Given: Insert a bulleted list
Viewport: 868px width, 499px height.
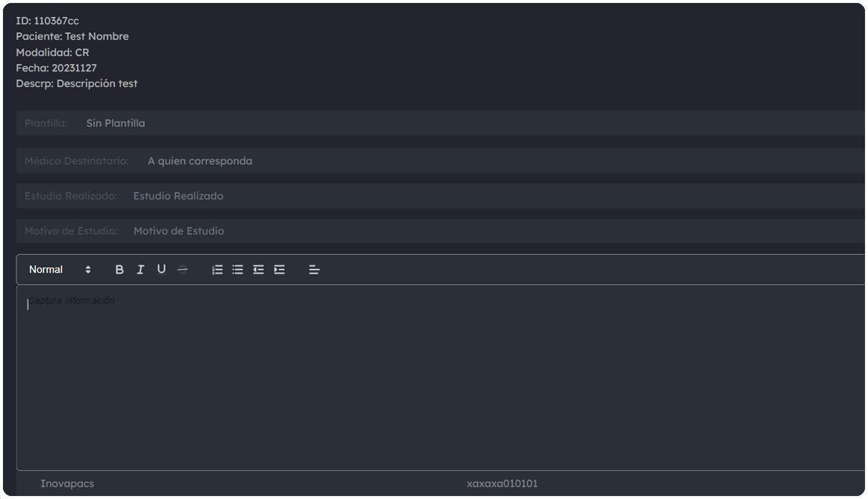Looking at the screenshot, I should tap(238, 270).
